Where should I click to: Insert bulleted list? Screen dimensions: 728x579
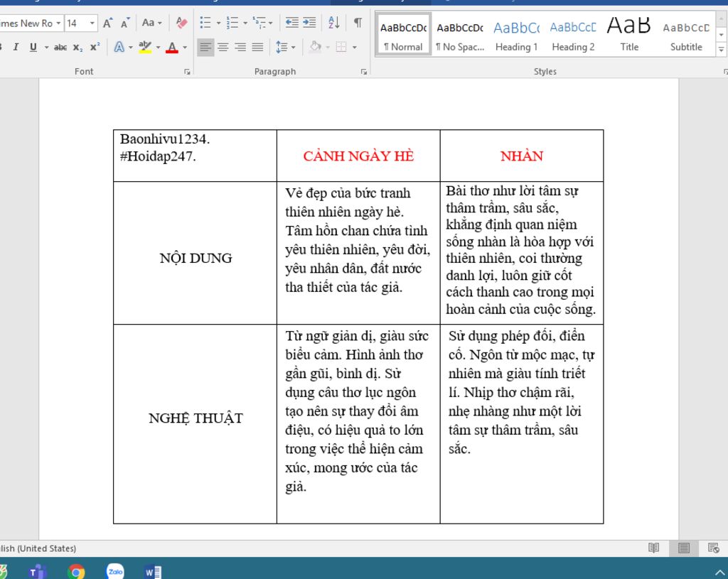pyautogui.click(x=205, y=22)
